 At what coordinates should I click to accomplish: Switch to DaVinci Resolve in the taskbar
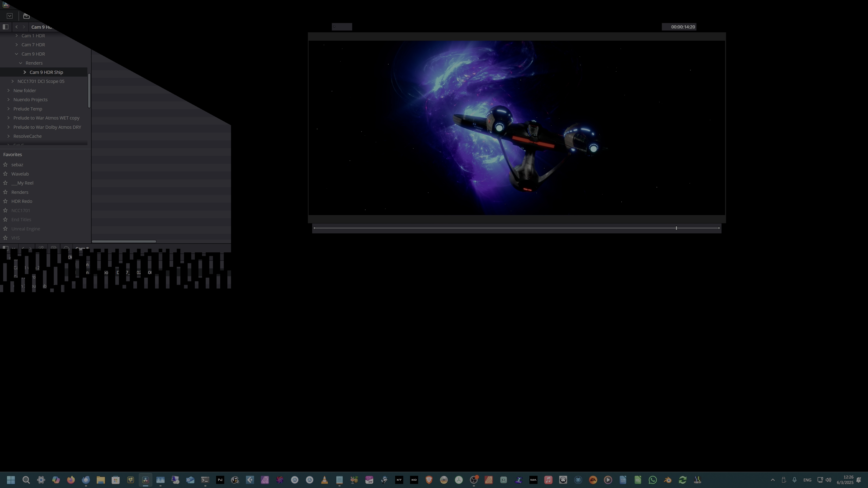pos(146,480)
